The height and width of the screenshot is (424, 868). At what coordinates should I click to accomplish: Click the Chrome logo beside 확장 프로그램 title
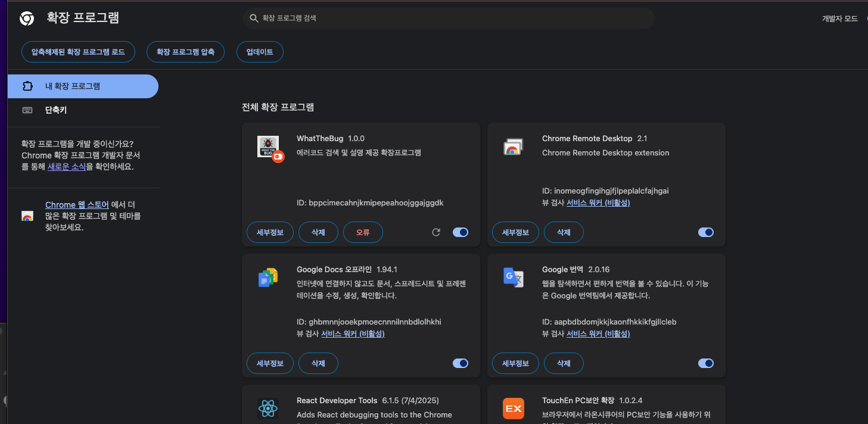[x=27, y=18]
